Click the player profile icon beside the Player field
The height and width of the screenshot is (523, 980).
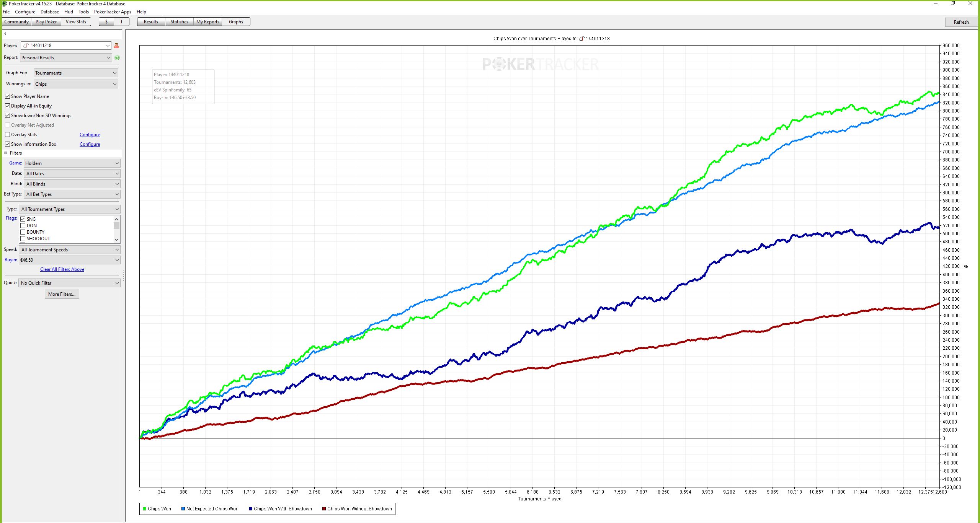pyautogui.click(x=116, y=46)
